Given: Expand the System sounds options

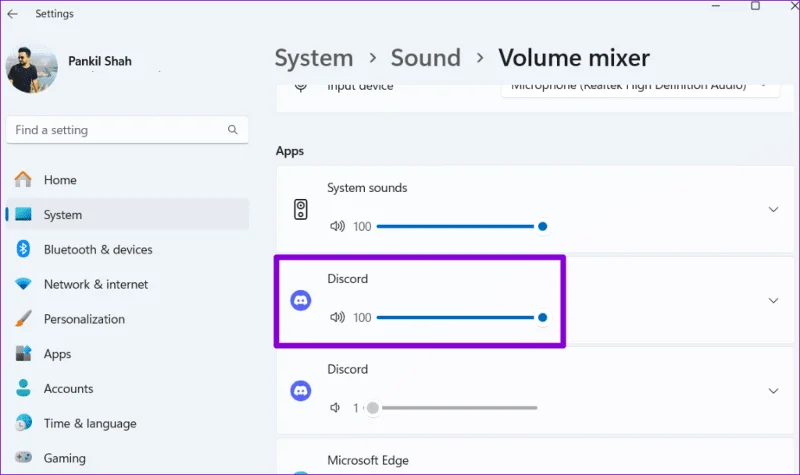Looking at the screenshot, I should point(773,209).
